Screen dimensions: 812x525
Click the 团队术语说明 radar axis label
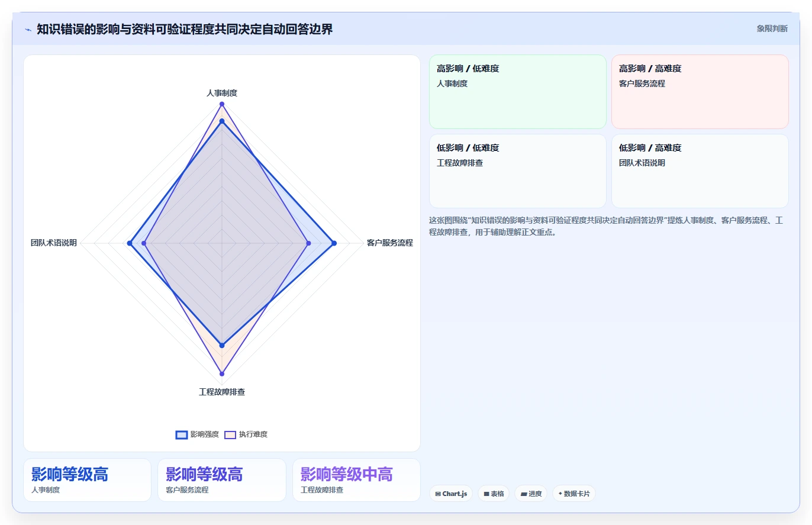(x=54, y=243)
